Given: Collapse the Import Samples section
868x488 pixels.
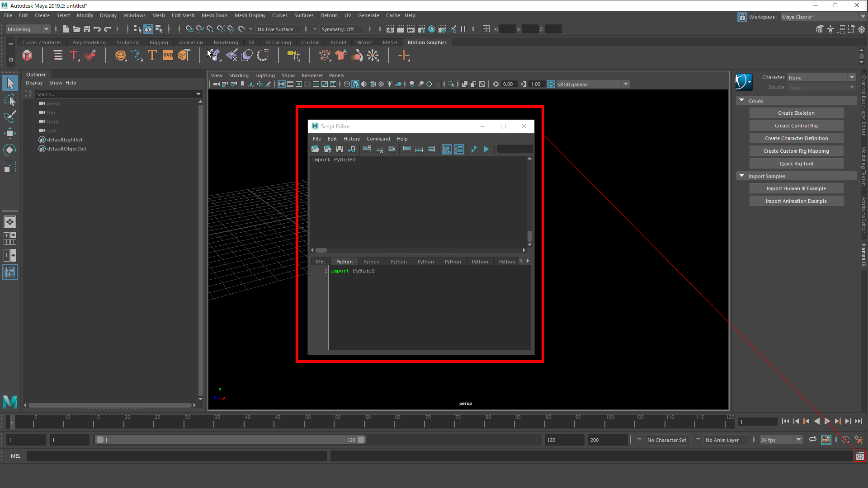Looking at the screenshot, I should tap(742, 176).
